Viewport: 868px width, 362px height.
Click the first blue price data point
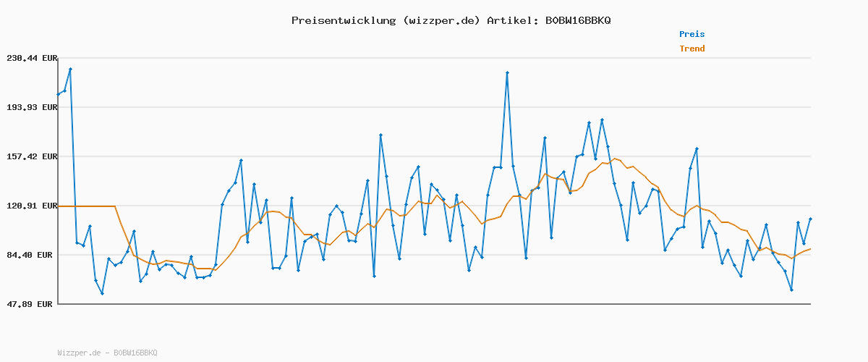[59, 94]
